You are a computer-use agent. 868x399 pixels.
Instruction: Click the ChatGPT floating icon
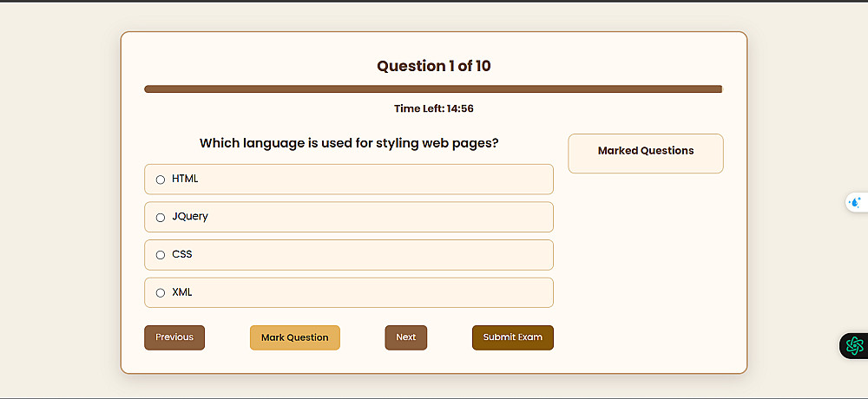(x=854, y=345)
